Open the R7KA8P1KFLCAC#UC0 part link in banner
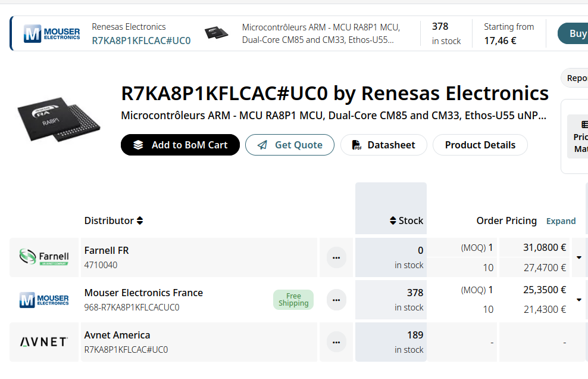This screenshot has width=588, height=379. click(141, 41)
